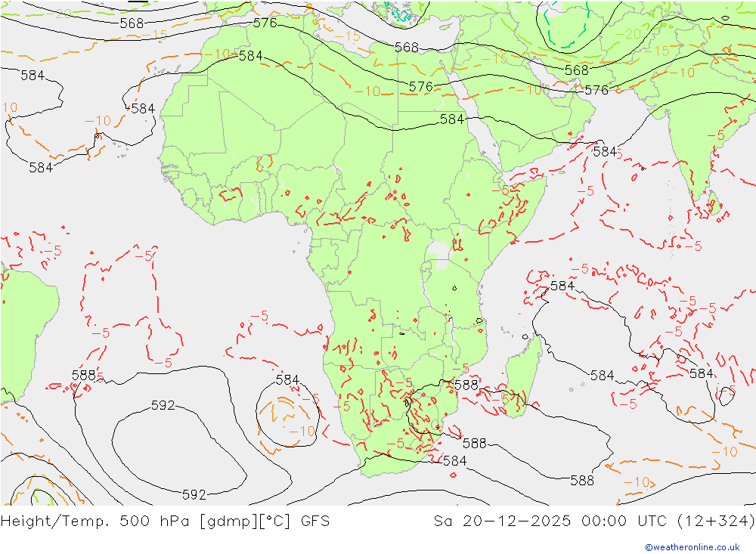The height and width of the screenshot is (554, 756).
Task: Click the 584 label atop the Atlantic closed low
Action: coord(287,380)
